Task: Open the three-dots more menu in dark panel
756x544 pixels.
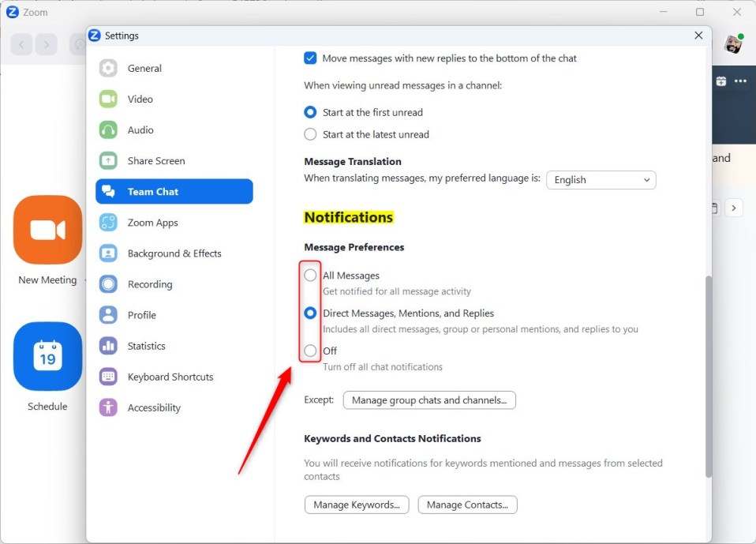Action: 740,81
